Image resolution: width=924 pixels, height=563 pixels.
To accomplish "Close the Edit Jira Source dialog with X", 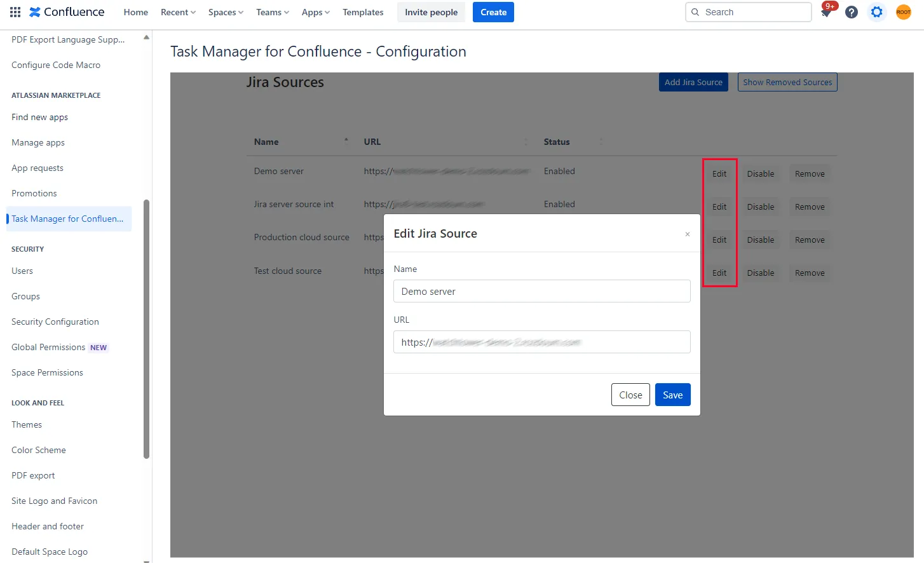I will coord(688,234).
